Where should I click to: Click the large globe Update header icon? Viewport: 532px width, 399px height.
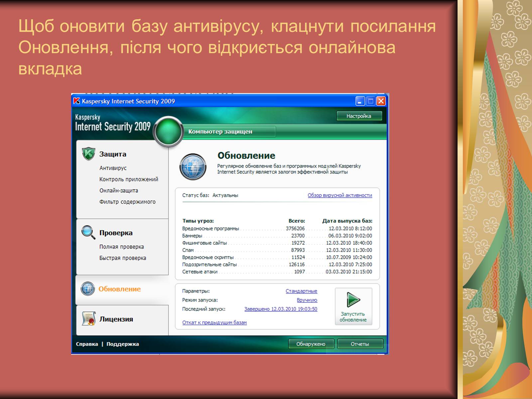pos(193,166)
